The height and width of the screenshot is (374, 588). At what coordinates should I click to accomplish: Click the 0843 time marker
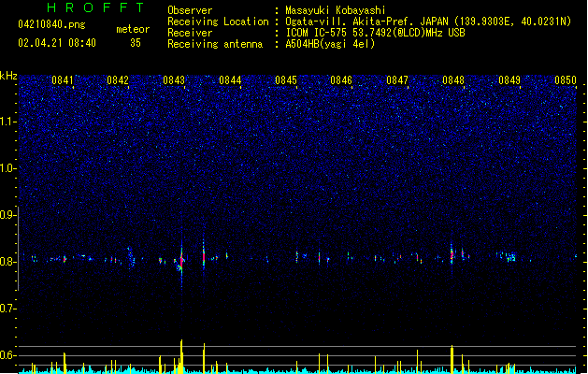tap(174, 80)
